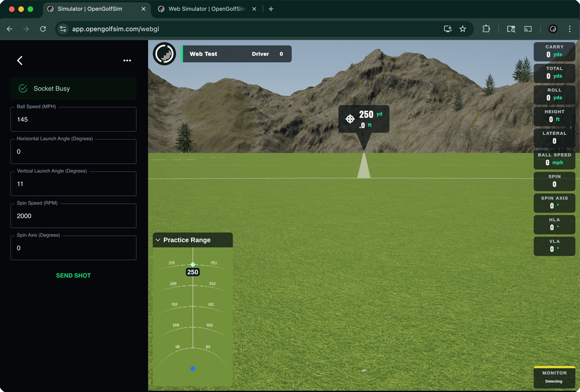580x392 pixels.
Task: Focus the Spin Speed (RPM) field
Action: [74, 216]
